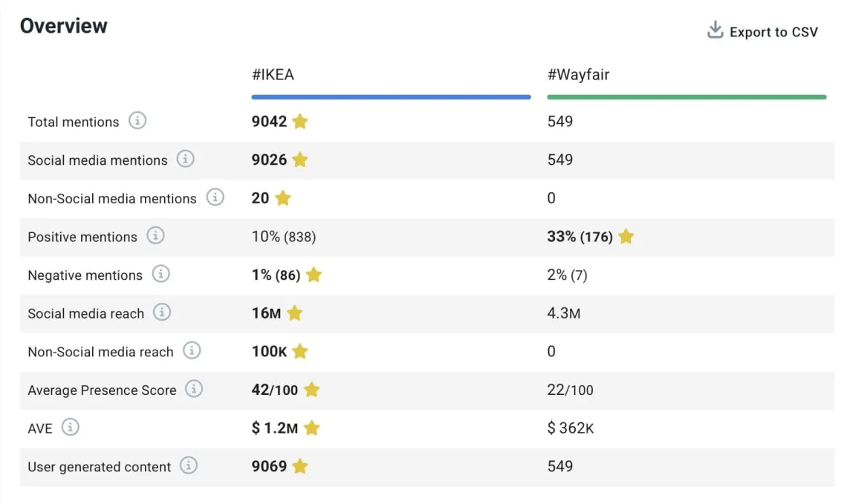The height and width of the screenshot is (504, 847).
Task: Open the info icon next to Non-Social media reach
Action: [x=192, y=350]
